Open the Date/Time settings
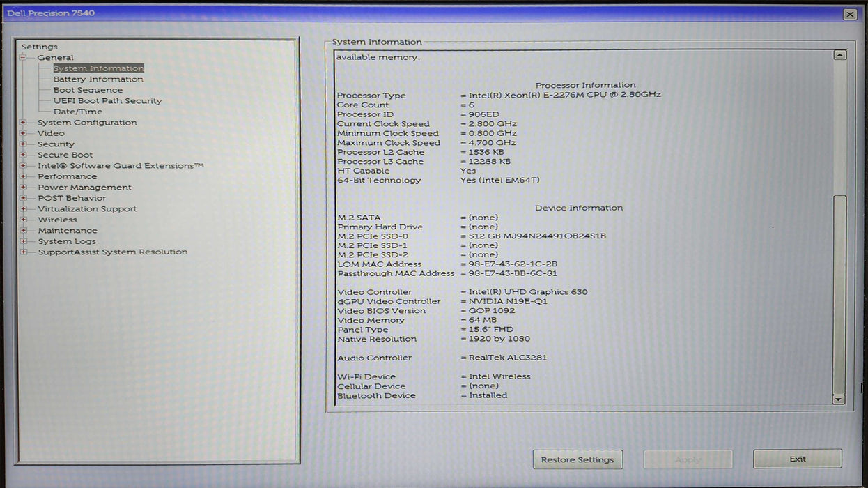The height and width of the screenshot is (488, 868). (x=78, y=111)
